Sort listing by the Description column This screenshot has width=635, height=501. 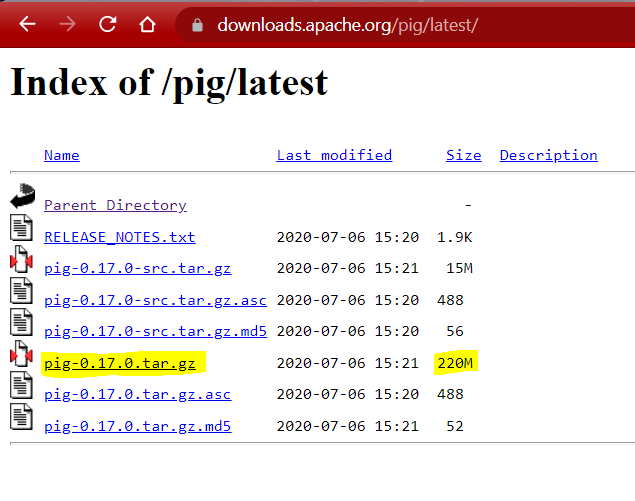click(x=549, y=155)
